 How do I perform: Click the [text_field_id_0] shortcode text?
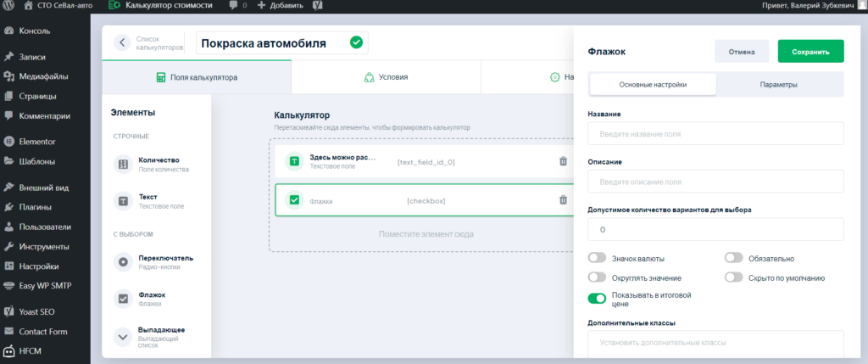(426, 162)
